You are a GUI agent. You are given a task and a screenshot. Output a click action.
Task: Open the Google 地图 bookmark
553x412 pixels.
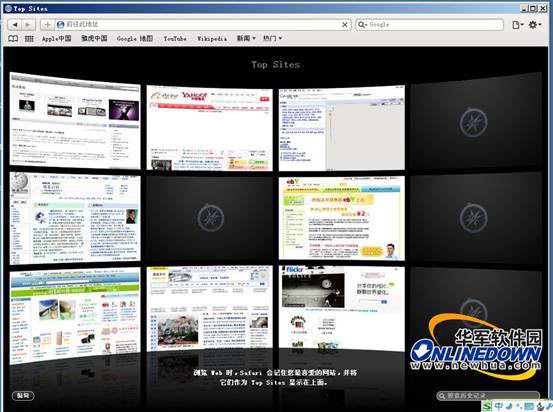[135, 38]
